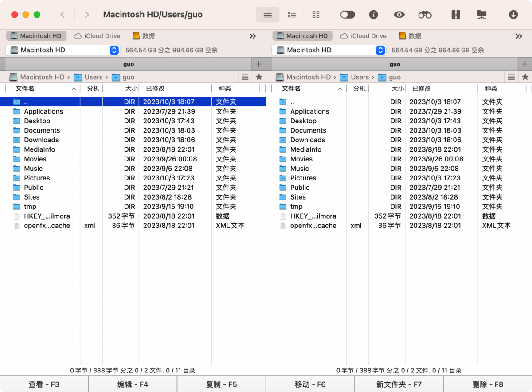The width and height of the screenshot is (532, 392).
Task: Open right pane Macintosh HD volume dropdown
Action: [x=329, y=50]
